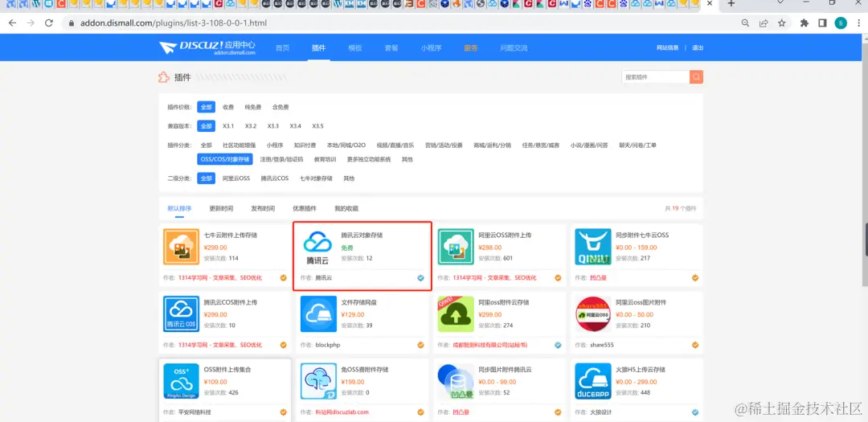
Task: Click the 腾讯云COS附件上传 plugin icon
Action: [x=181, y=314]
